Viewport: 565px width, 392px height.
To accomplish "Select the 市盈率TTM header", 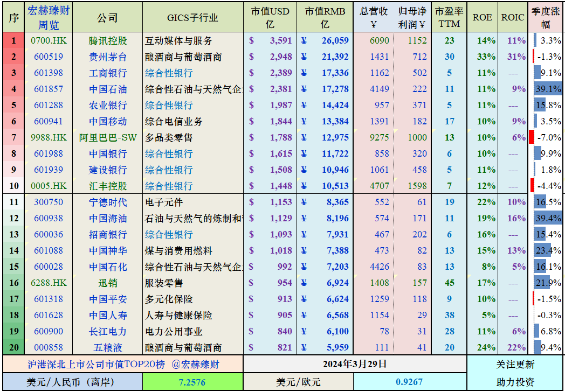I will (449, 17).
